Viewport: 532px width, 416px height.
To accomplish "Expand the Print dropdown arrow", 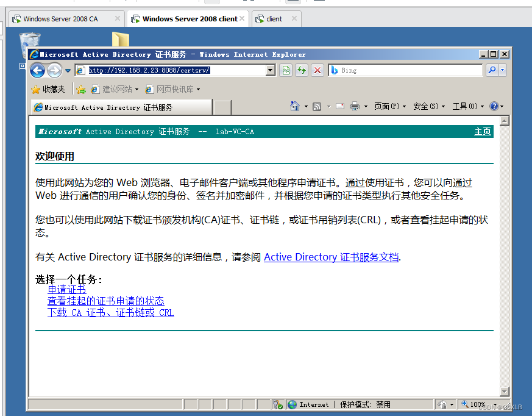I will tap(366, 107).
